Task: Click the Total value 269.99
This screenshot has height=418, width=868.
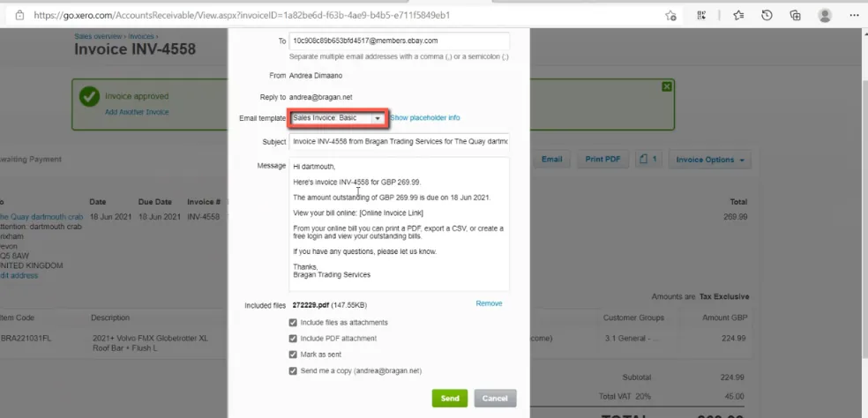Action: (x=735, y=217)
